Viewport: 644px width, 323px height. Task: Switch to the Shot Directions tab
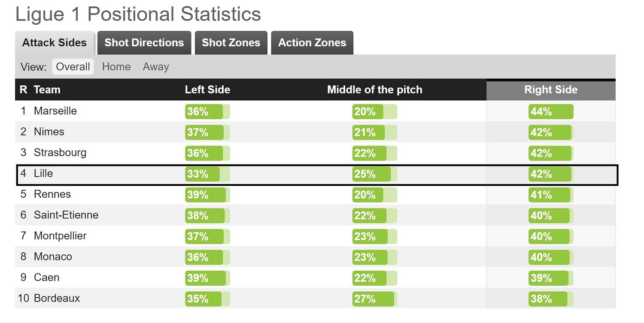tap(144, 43)
